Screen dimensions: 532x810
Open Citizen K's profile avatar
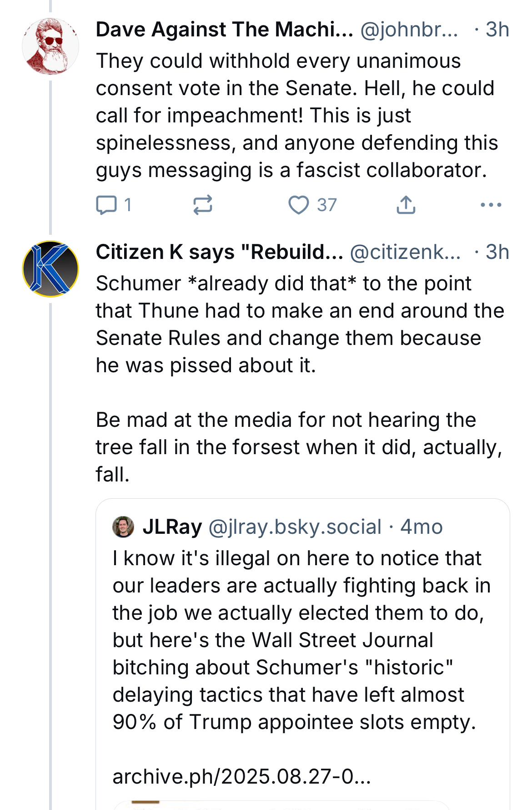(x=50, y=268)
